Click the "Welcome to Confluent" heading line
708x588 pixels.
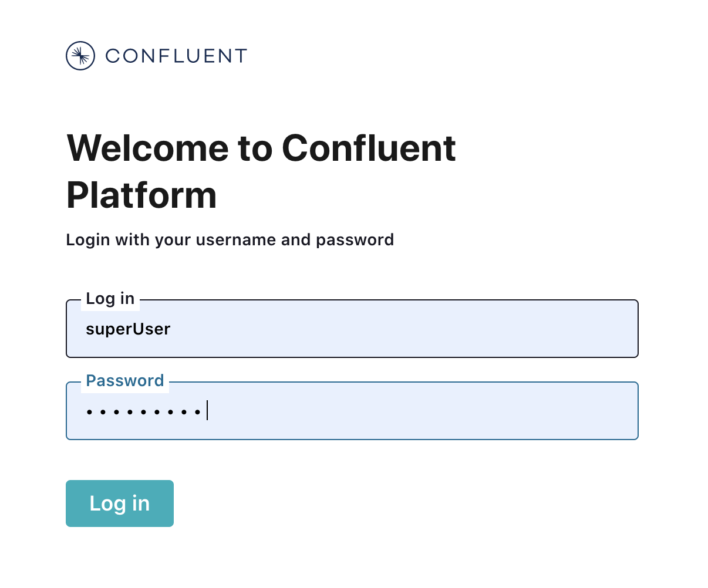tap(261, 148)
